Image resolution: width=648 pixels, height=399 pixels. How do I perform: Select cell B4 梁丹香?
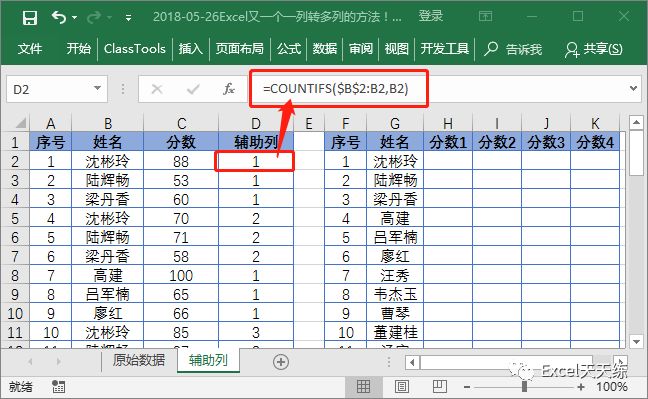pos(107,199)
